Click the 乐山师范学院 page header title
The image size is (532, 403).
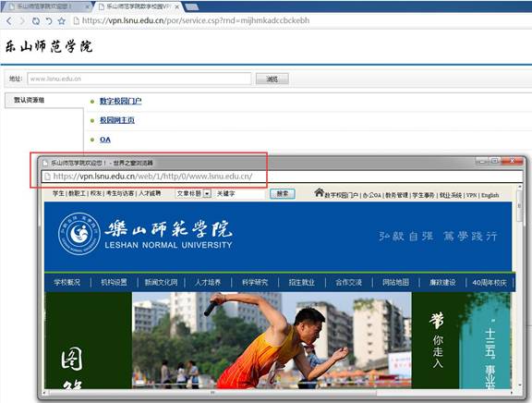point(49,46)
